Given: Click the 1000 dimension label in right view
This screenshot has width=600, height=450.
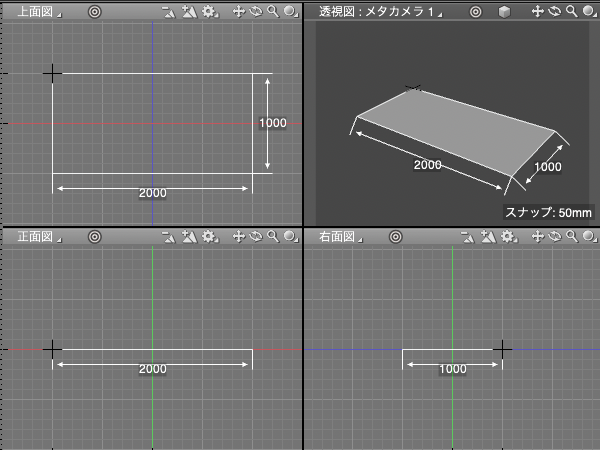Looking at the screenshot, I should (453, 369).
